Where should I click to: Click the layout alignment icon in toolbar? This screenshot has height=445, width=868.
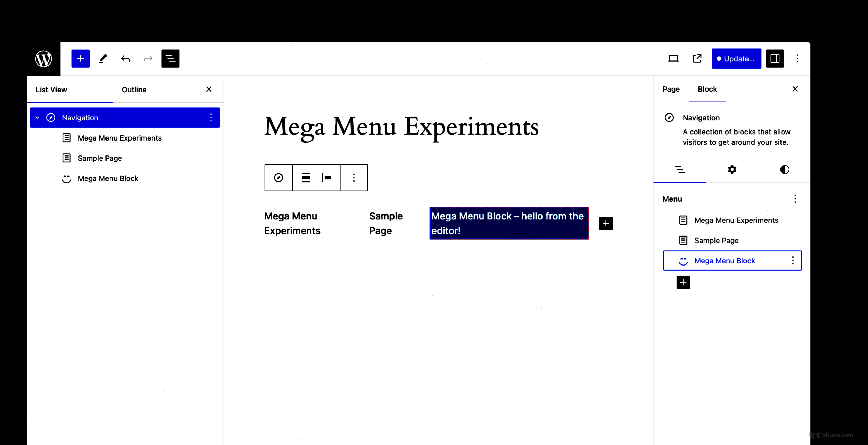[x=305, y=177]
